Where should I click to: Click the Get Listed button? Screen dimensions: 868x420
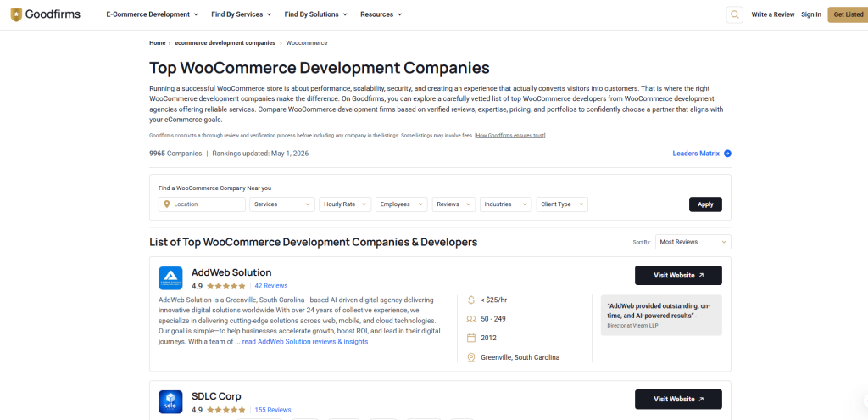848,14
